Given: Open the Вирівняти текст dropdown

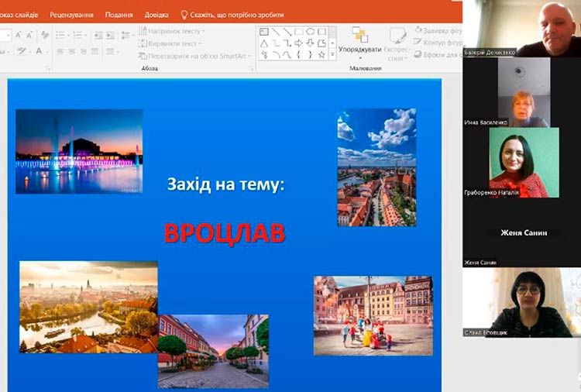Looking at the screenshot, I should (x=170, y=43).
